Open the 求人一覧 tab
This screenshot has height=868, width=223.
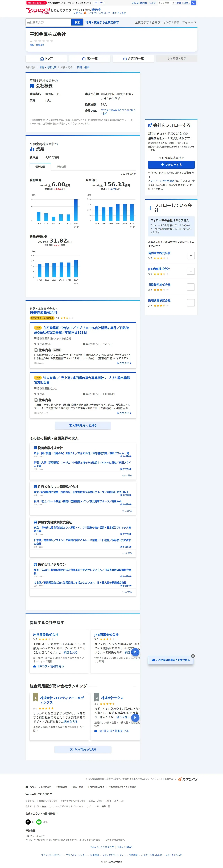pyautogui.click(x=90, y=59)
